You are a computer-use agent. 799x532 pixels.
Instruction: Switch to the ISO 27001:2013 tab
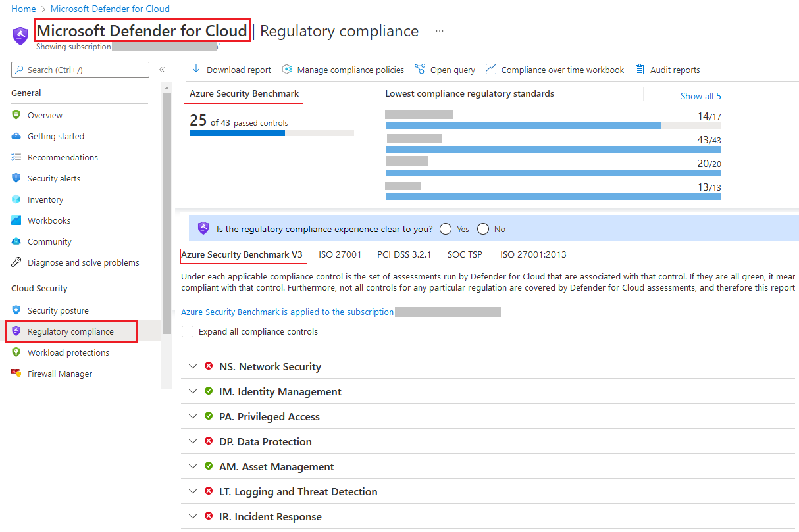[x=533, y=254]
